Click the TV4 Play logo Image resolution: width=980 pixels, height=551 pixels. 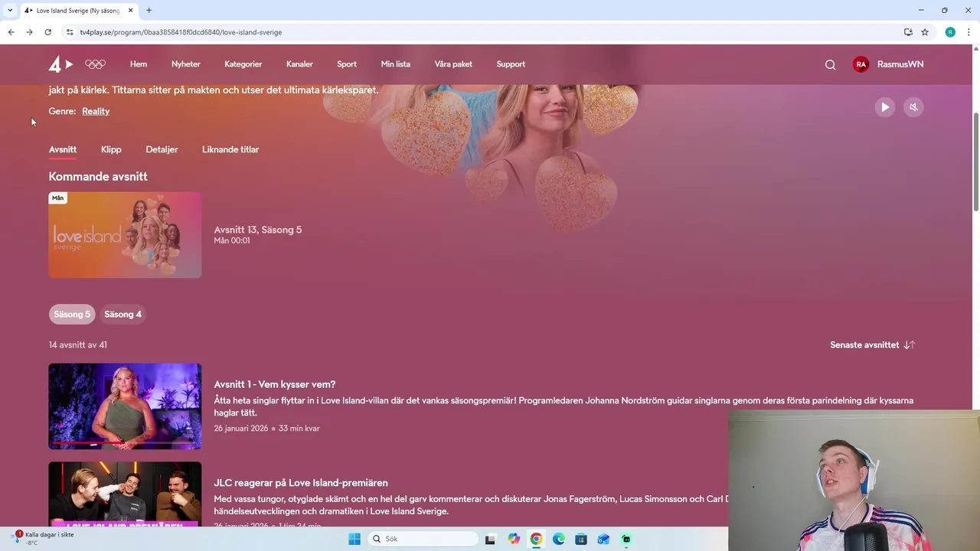[x=60, y=64]
